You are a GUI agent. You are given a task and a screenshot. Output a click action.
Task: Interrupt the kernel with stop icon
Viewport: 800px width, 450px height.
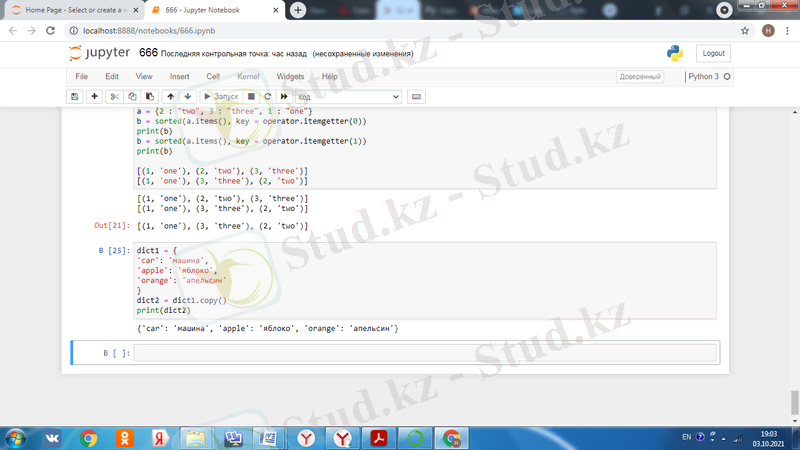pos(251,96)
